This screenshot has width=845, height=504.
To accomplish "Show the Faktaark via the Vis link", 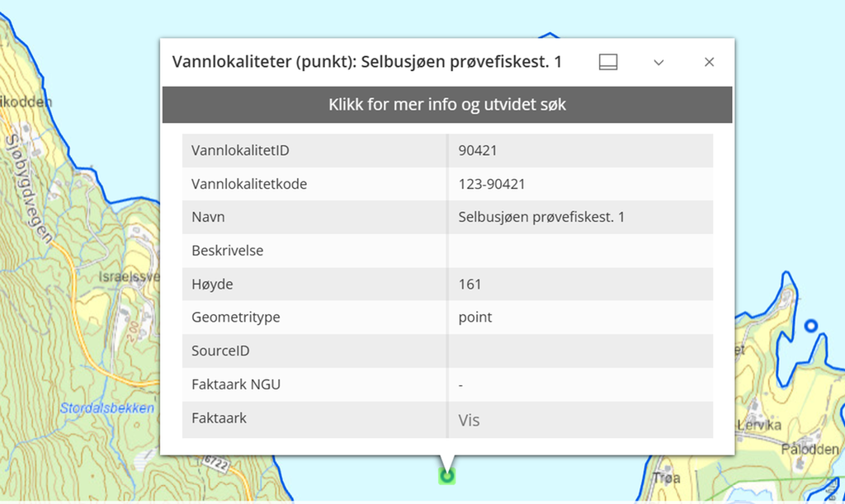I will pyautogui.click(x=468, y=418).
